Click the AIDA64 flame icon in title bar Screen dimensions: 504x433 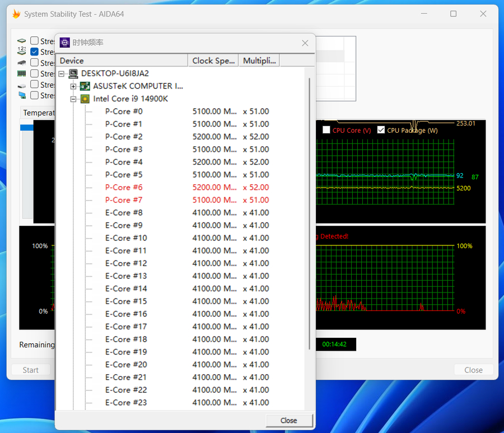point(16,14)
